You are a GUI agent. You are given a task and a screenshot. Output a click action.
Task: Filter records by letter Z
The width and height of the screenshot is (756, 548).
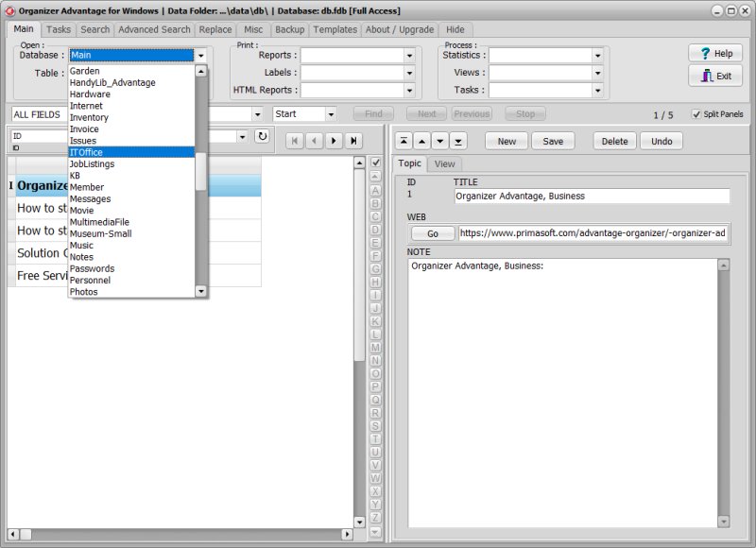pos(375,517)
